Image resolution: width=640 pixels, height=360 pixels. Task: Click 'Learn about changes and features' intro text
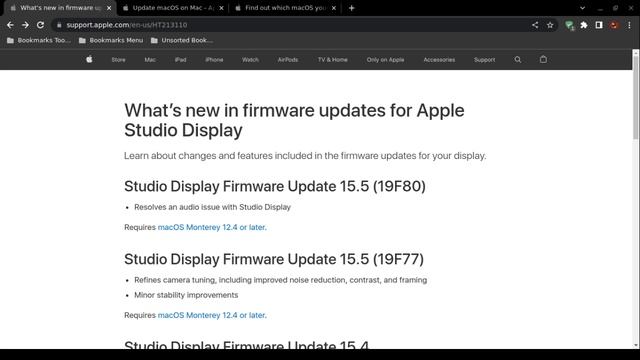(305, 156)
